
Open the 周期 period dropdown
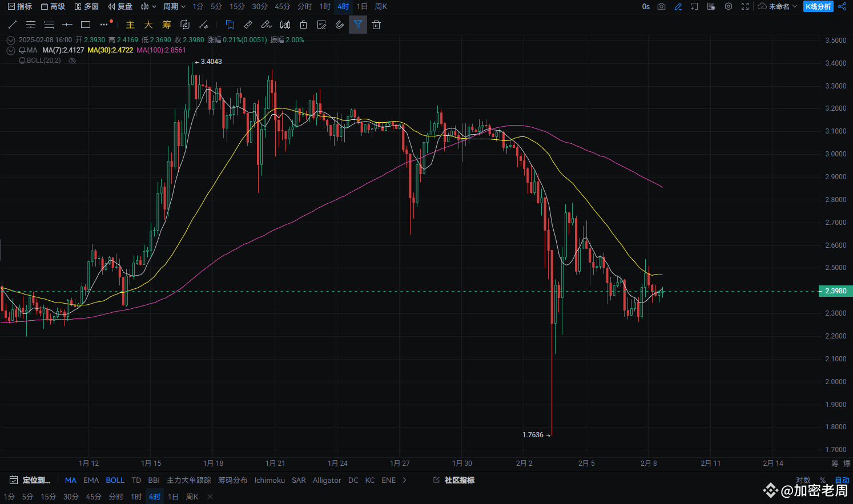click(x=173, y=7)
